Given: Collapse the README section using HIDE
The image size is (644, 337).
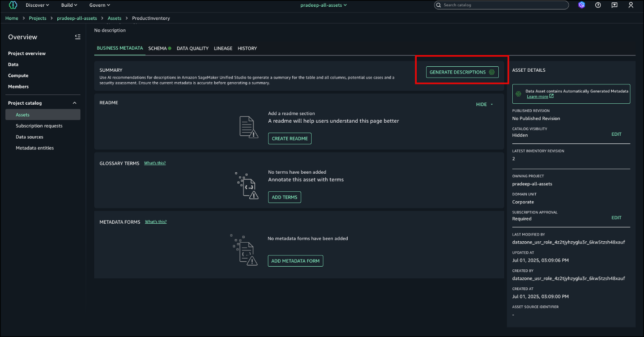Looking at the screenshot, I should [x=485, y=105].
